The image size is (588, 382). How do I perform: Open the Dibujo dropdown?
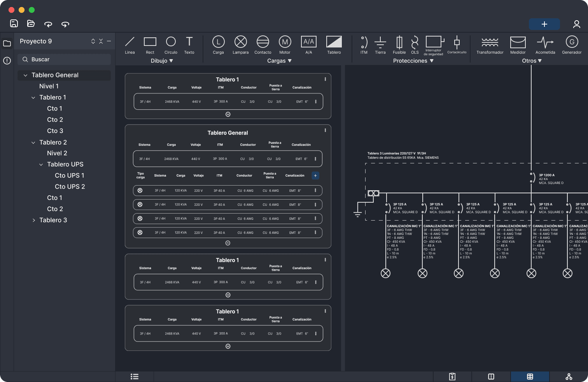[x=162, y=61]
